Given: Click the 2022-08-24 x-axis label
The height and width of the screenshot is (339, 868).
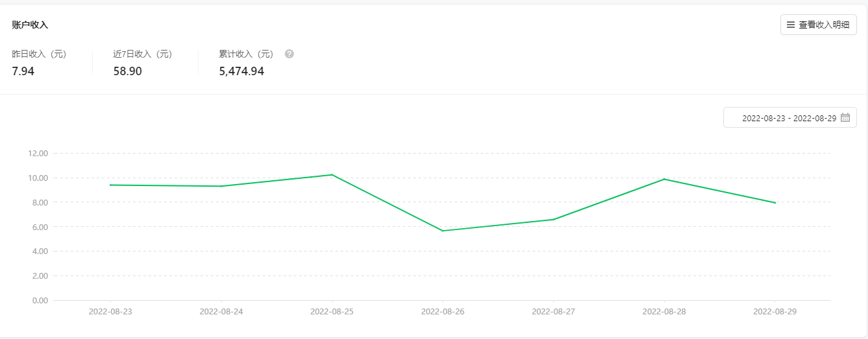Looking at the screenshot, I should click(221, 311).
